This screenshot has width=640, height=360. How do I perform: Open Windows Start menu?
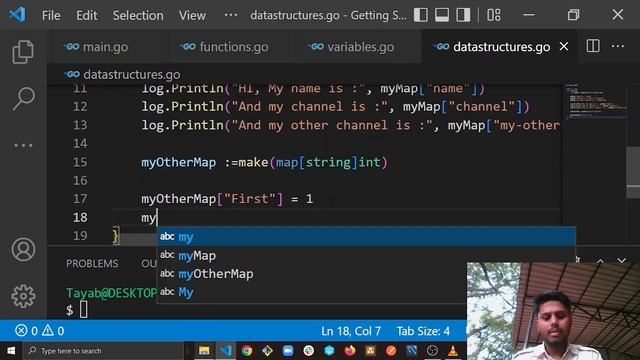click(x=11, y=351)
